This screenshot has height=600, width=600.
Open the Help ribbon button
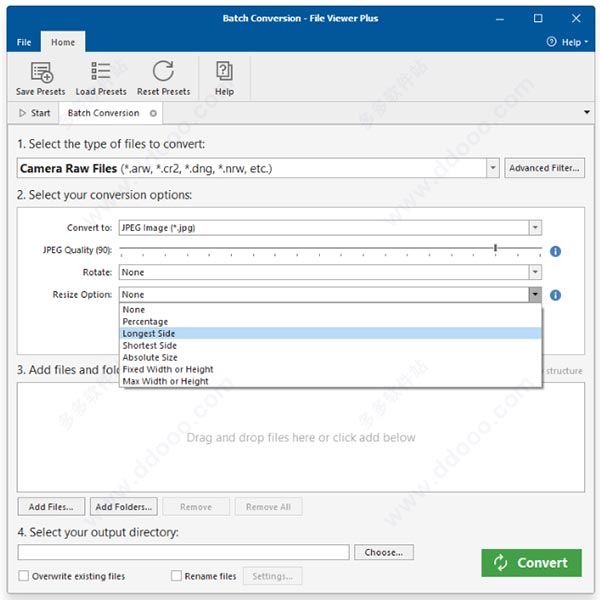point(224,78)
